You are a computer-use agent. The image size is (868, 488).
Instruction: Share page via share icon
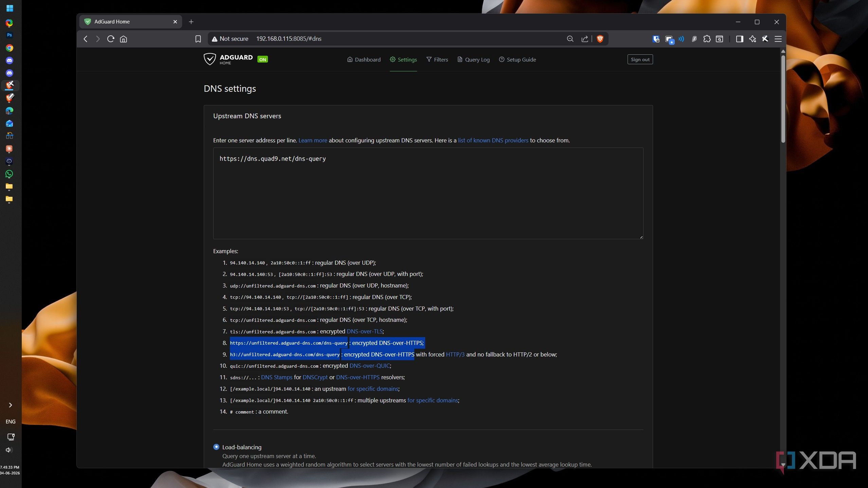[584, 39]
